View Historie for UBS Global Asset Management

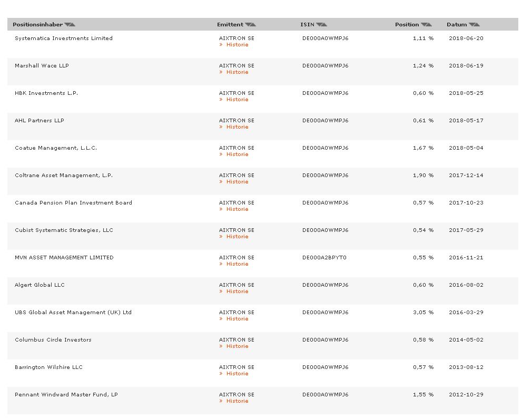[x=237, y=319]
